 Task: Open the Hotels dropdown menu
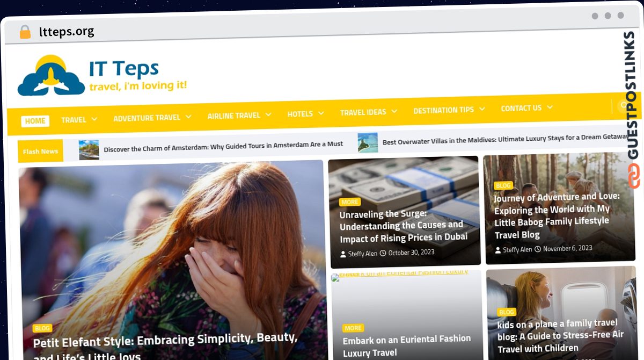(x=321, y=113)
